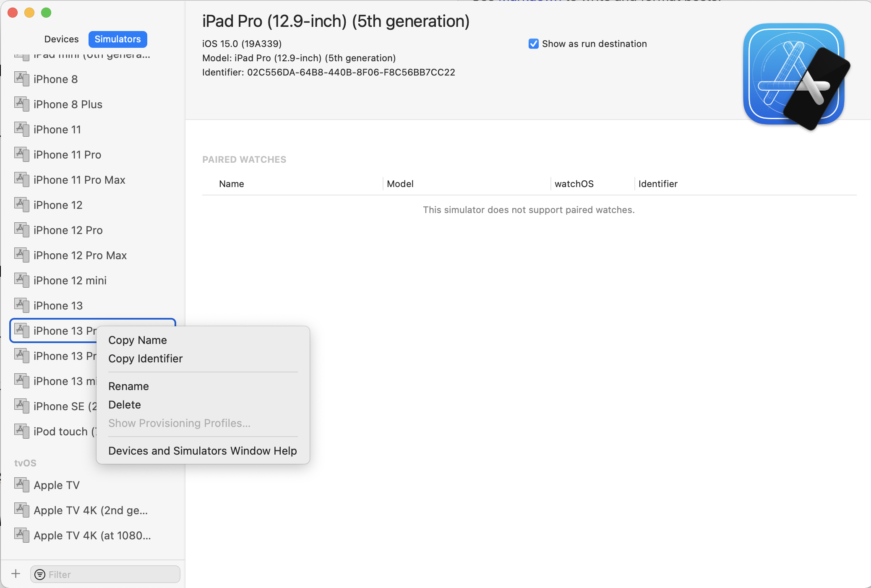Select iPhone 11 Pro Max row

tap(93, 180)
